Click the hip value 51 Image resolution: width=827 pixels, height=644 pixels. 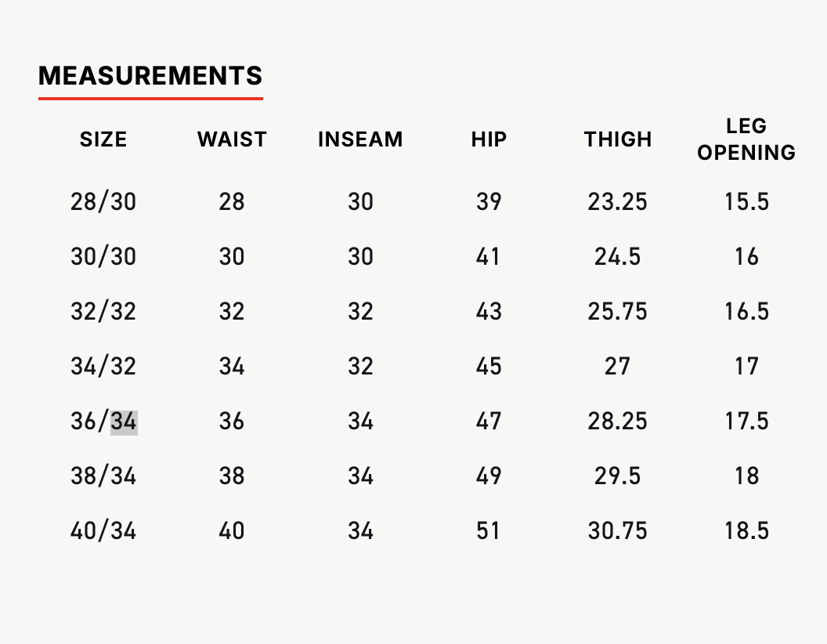(488, 530)
